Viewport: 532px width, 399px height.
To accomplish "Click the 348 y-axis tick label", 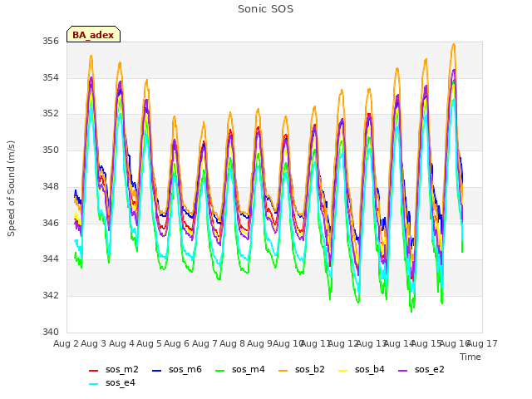I will 51,186.
